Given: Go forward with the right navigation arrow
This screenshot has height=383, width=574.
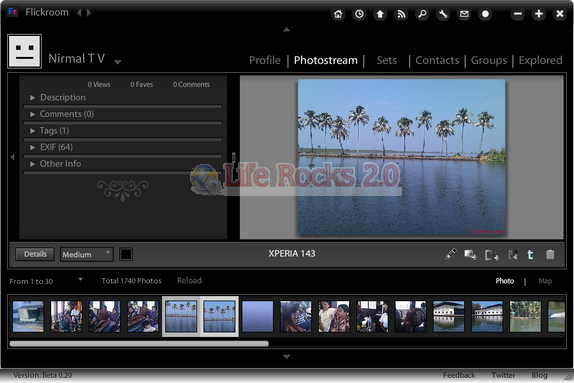Looking at the screenshot, I should tap(89, 13).
